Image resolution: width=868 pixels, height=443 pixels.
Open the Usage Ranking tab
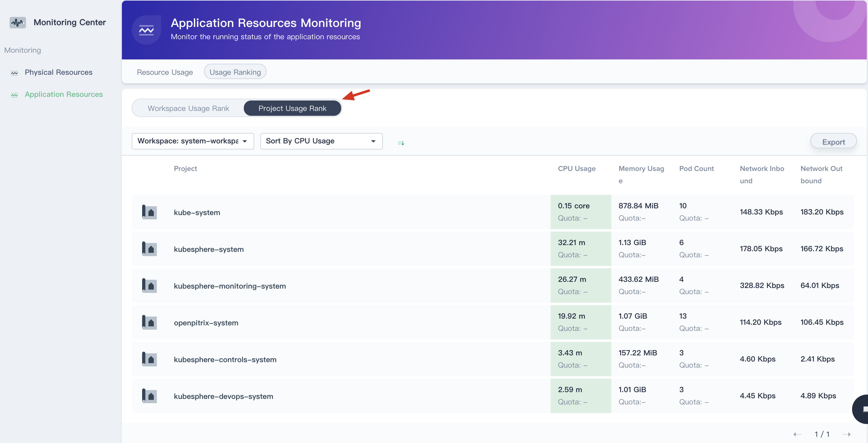[x=235, y=72]
